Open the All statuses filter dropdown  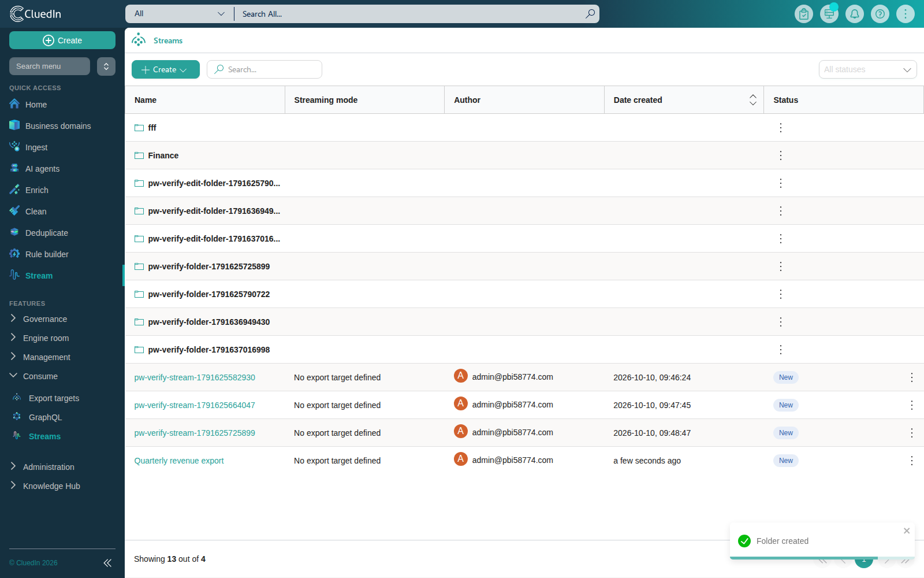867,69
